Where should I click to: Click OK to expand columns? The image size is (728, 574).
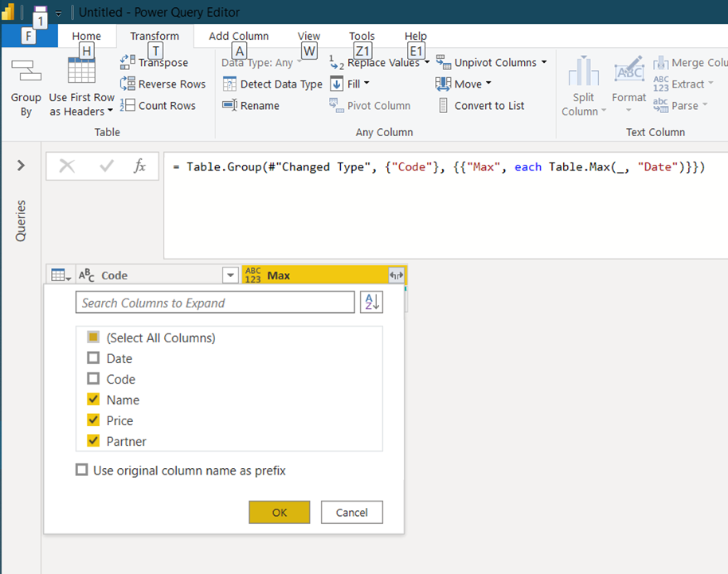point(280,512)
